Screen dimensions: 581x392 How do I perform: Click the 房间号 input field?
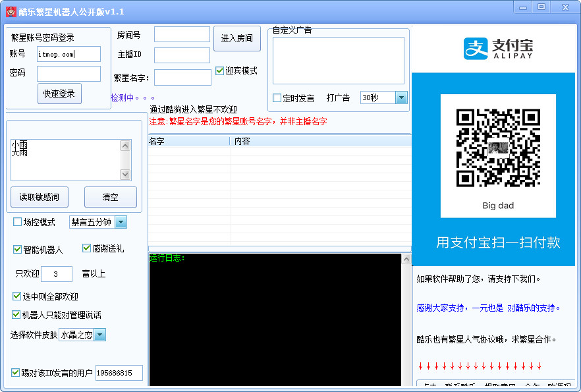(x=182, y=35)
